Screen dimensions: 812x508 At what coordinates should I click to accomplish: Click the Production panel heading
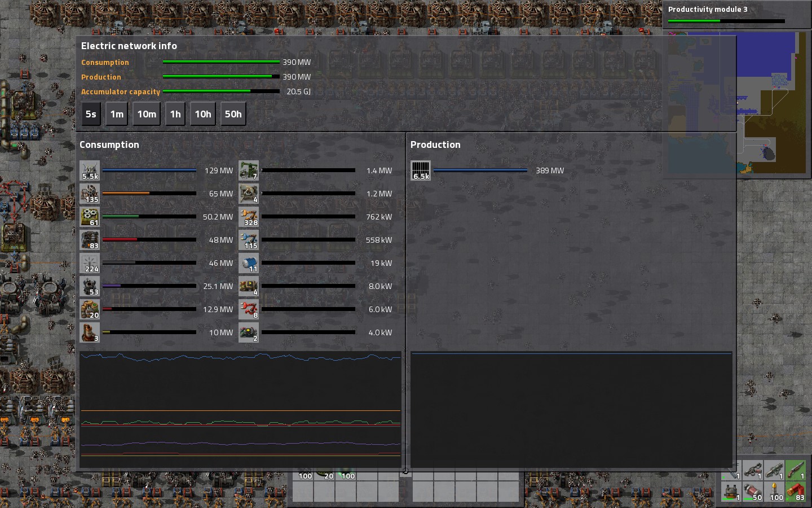(x=435, y=144)
